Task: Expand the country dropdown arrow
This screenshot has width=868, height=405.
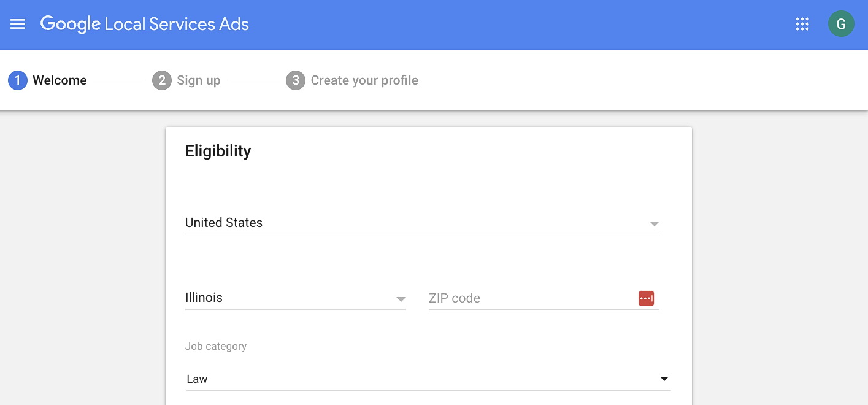Action: click(x=654, y=224)
